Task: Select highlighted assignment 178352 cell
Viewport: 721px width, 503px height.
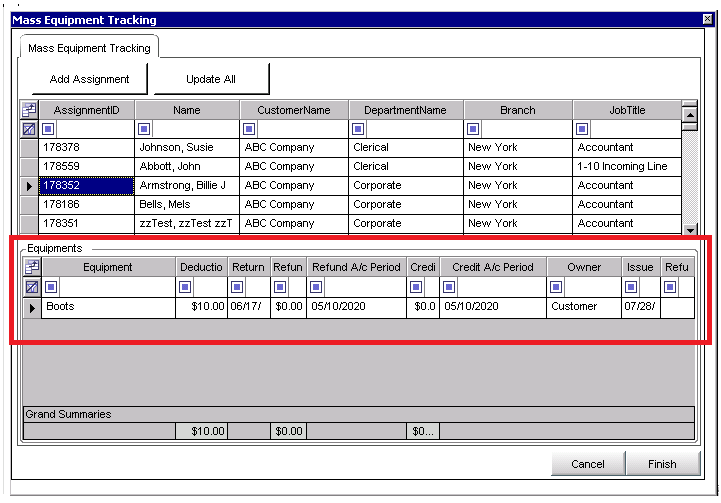Action: (86, 186)
